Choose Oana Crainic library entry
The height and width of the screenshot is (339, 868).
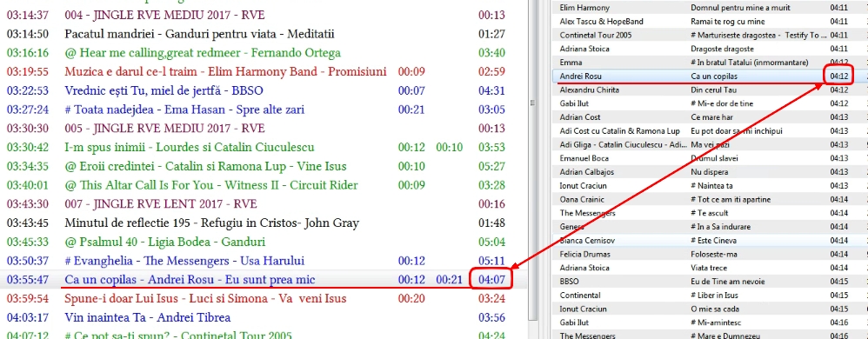[711, 199]
